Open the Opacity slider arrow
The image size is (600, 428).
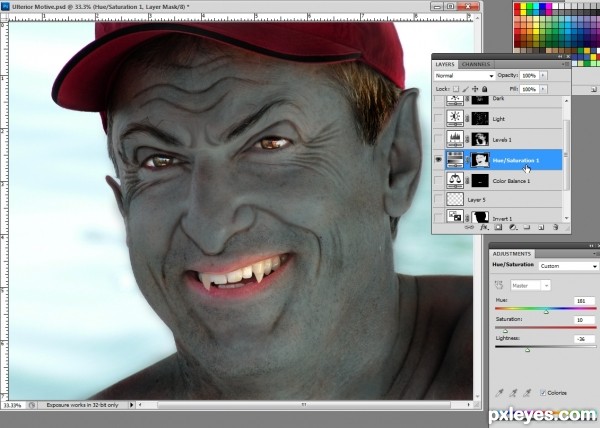coord(543,75)
